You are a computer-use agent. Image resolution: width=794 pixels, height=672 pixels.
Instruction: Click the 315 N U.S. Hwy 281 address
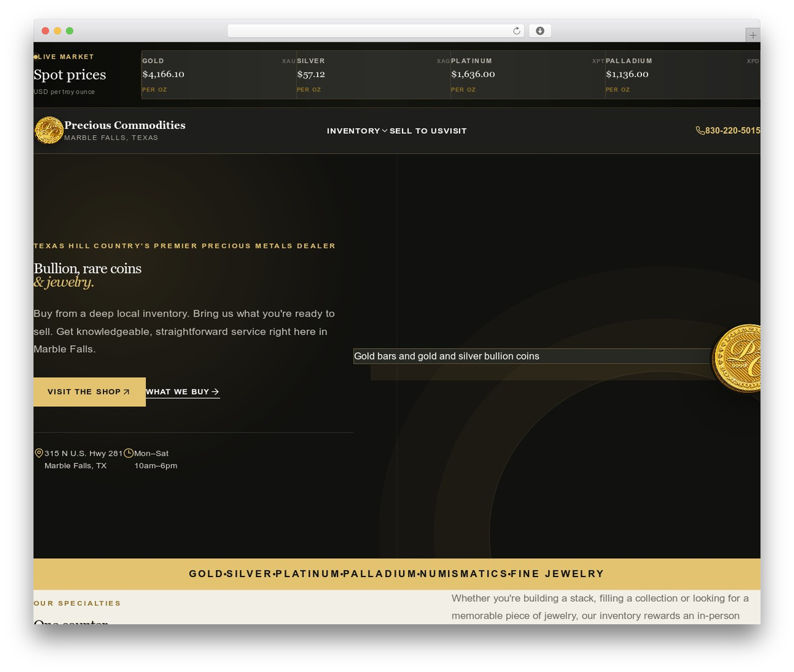84,459
